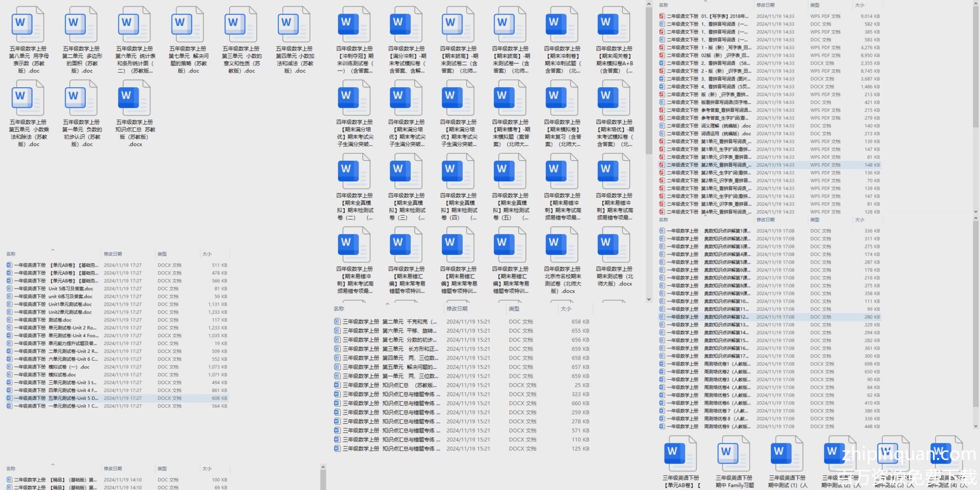
Task: Select the 五年级数学上册 第一单元 负数的初步认识 icon
Action: (x=81, y=98)
